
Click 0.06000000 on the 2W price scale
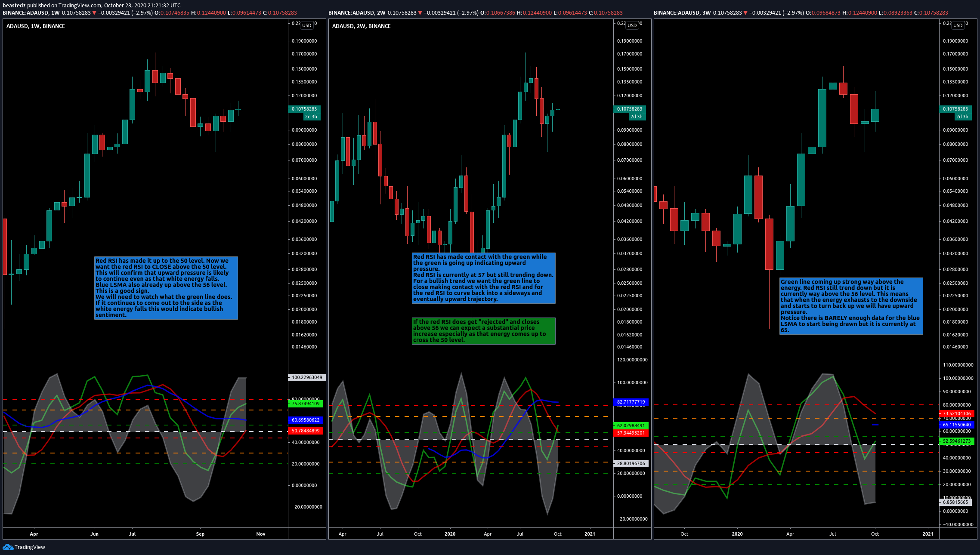630,179
